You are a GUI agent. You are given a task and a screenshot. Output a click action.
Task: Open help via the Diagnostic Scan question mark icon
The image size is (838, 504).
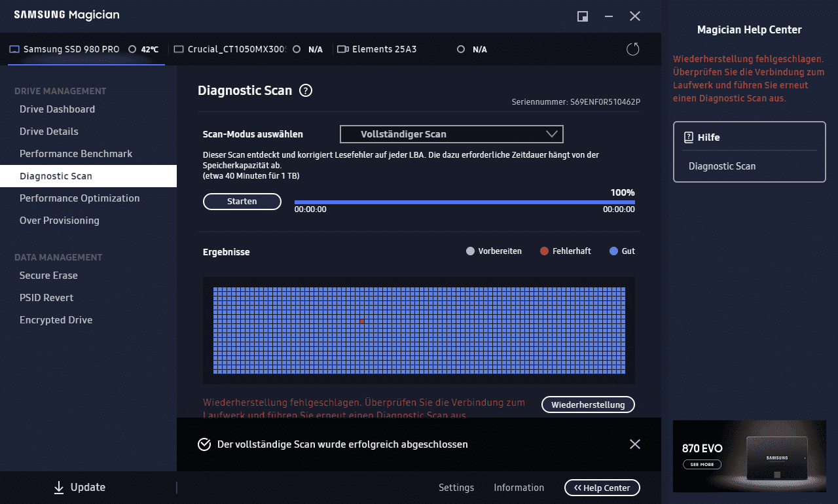(x=305, y=90)
